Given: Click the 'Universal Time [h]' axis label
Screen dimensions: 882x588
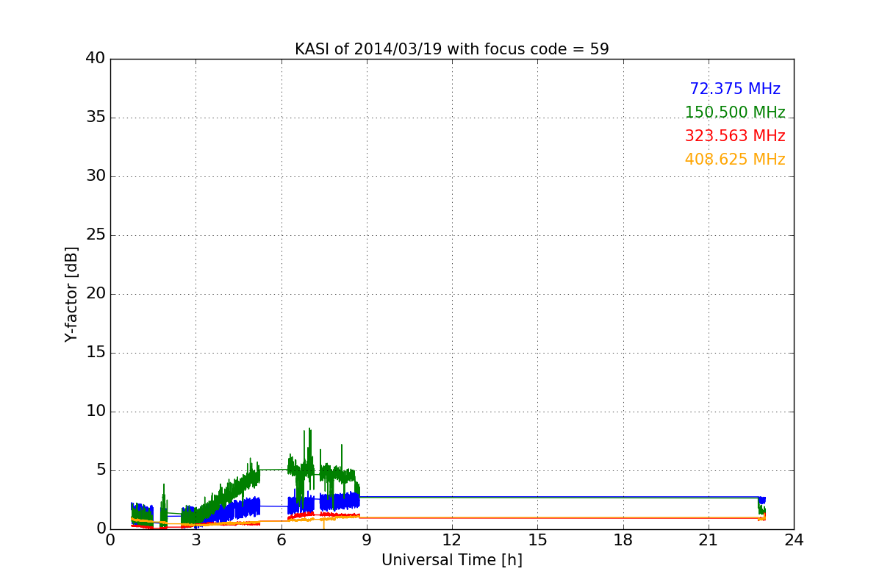Looking at the screenshot, I should (452, 560).
